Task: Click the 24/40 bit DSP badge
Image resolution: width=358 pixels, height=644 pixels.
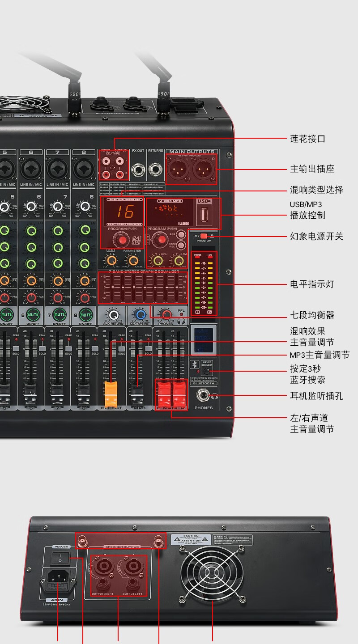Action: tap(137, 240)
